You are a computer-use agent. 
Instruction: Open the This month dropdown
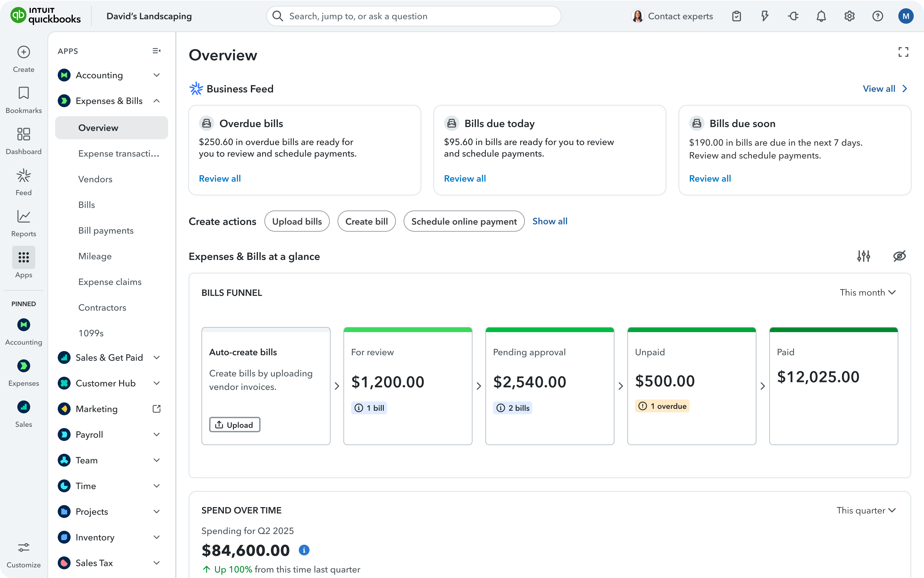pos(868,292)
